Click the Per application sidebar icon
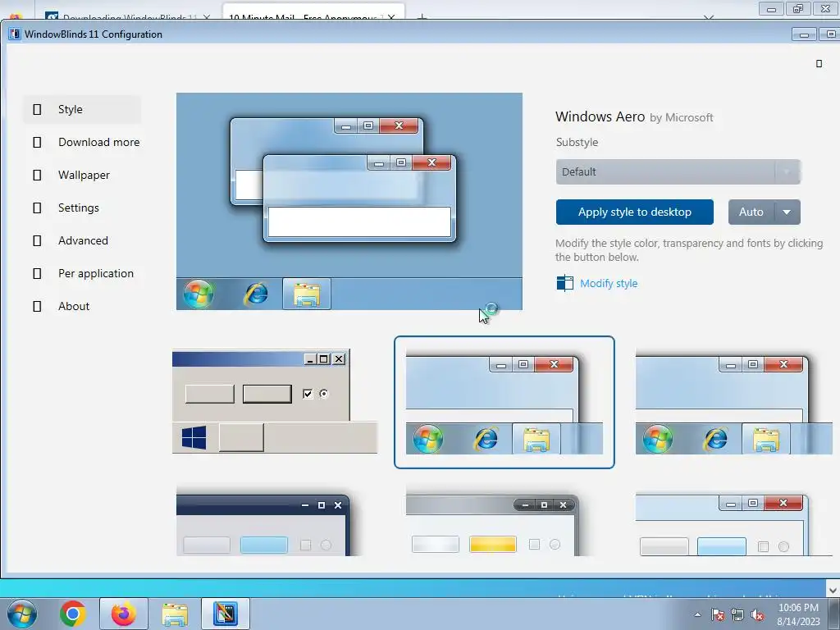 (37, 273)
